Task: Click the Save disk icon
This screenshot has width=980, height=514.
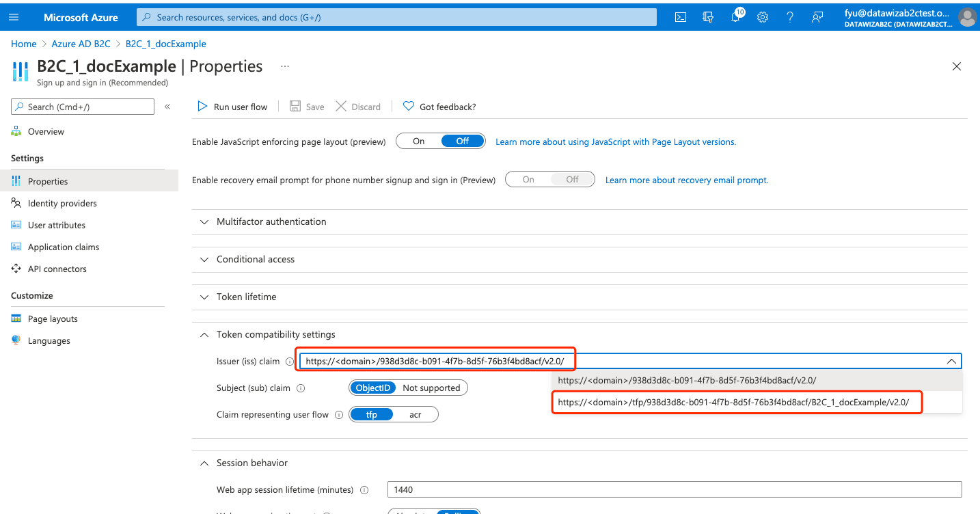Action: (295, 106)
